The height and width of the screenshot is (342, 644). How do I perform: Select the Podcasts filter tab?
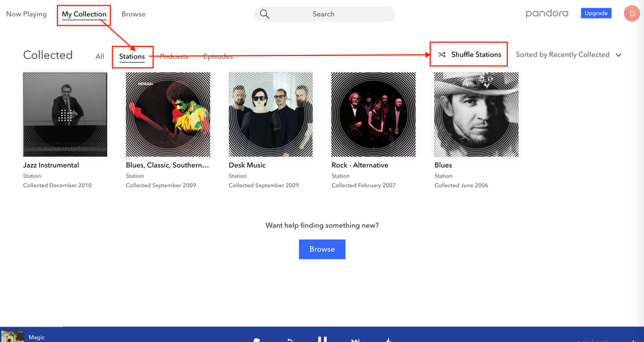(x=174, y=57)
